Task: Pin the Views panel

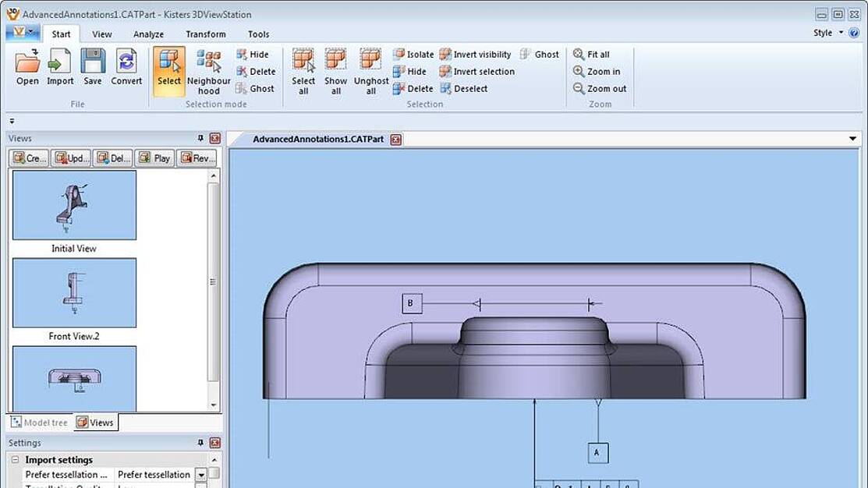Action: pyautogui.click(x=200, y=138)
